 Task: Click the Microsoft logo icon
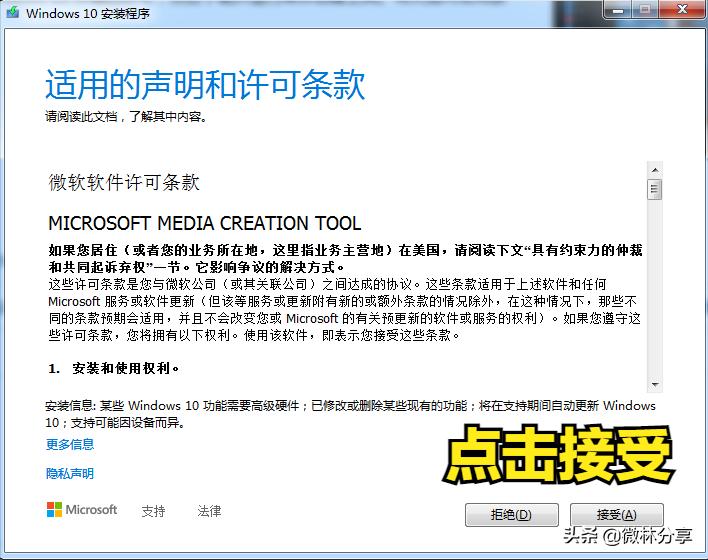point(55,509)
